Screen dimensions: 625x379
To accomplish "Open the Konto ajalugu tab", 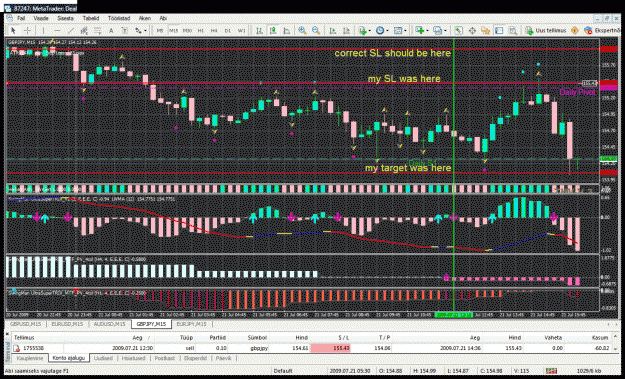I will click(69, 358).
